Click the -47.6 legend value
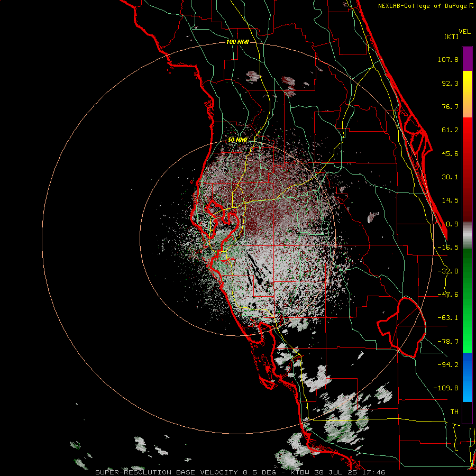This screenshot has height=476, width=476. (x=448, y=295)
